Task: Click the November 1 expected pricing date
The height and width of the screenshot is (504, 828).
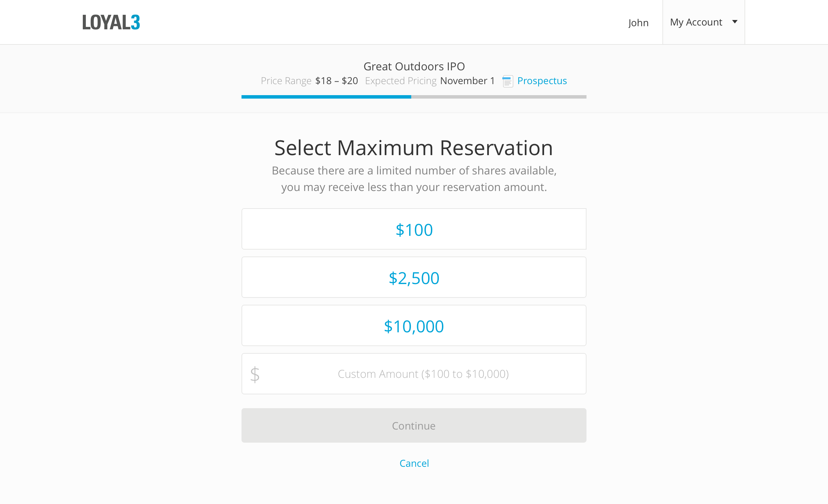Action: click(467, 81)
